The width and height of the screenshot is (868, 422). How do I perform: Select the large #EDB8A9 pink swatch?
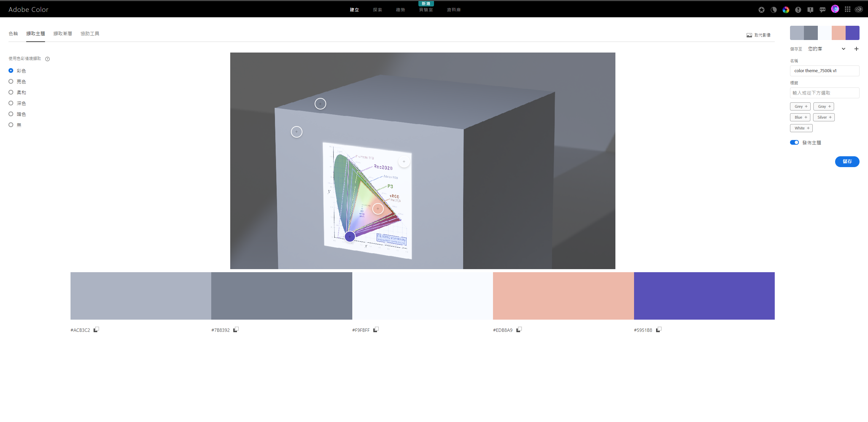point(564,296)
